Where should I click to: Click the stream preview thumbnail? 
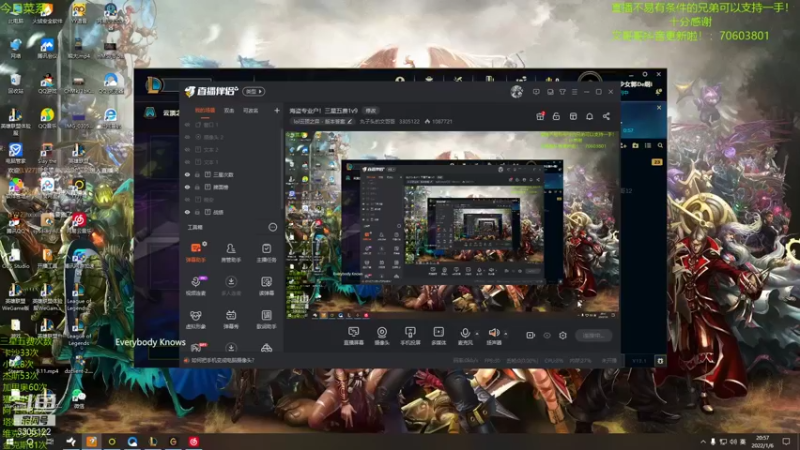pyautogui.click(x=452, y=225)
